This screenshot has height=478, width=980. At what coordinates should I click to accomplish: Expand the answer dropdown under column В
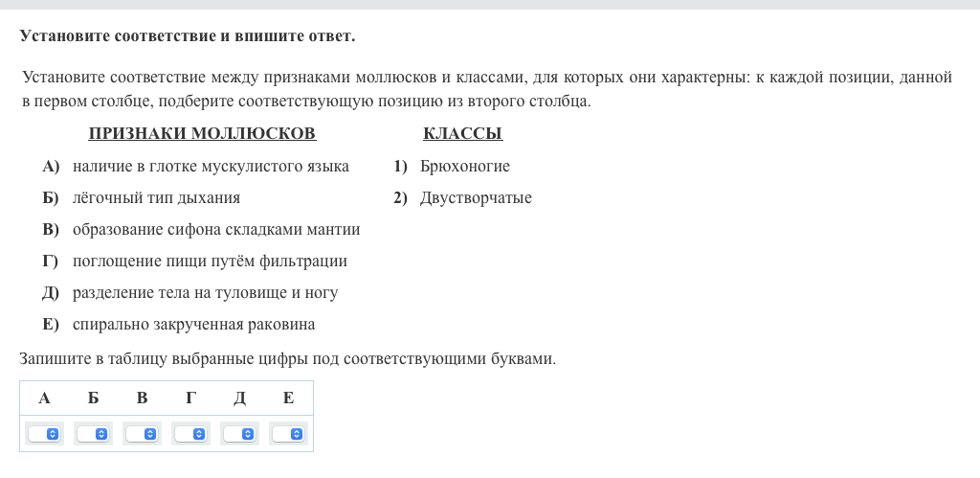(142, 434)
